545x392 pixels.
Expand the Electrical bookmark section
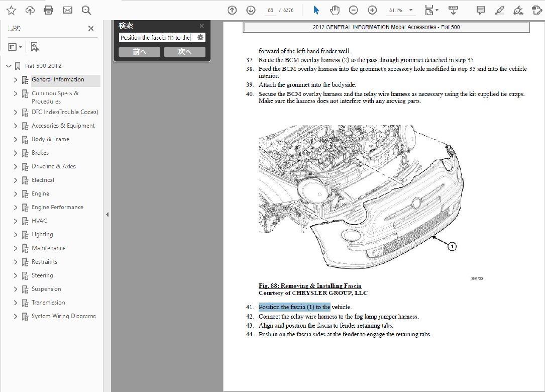(x=15, y=180)
